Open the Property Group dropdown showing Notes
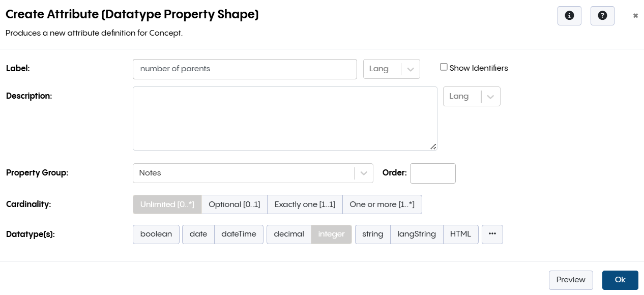 click(x=363, y=173)
